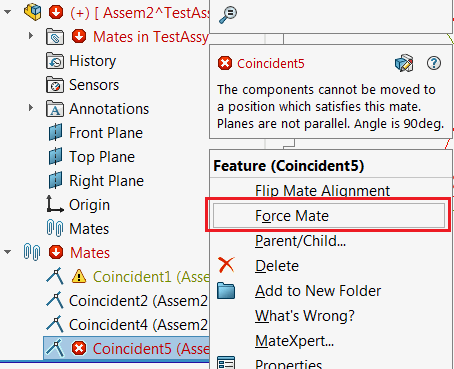
Task: Click the red error icon beside Coincident5 tooltip
Action: tap(225, 63)
